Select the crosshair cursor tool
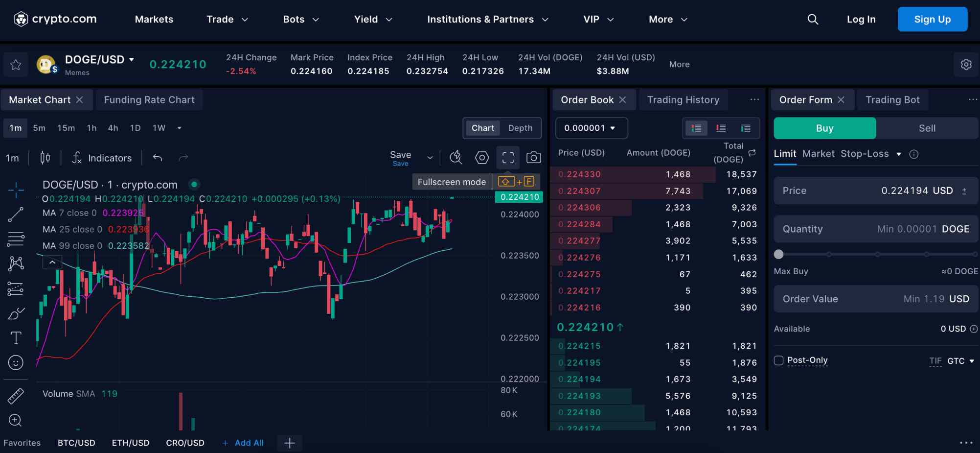This screenshot has height=453, width=980. pyautogui.click(x=16, y=189)
